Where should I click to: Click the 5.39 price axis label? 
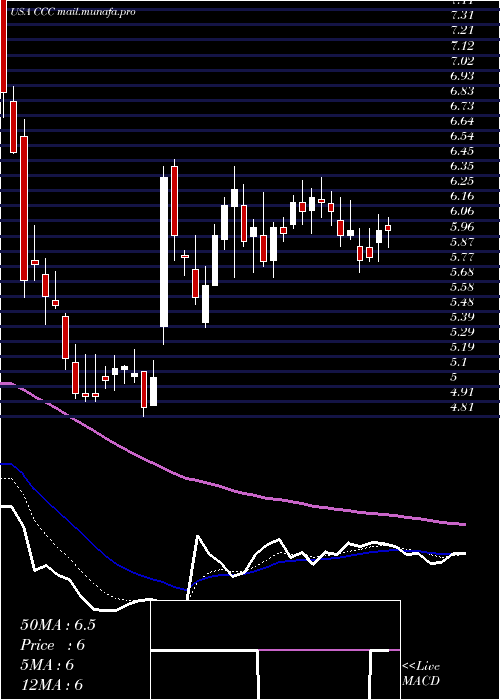point(462,317)
